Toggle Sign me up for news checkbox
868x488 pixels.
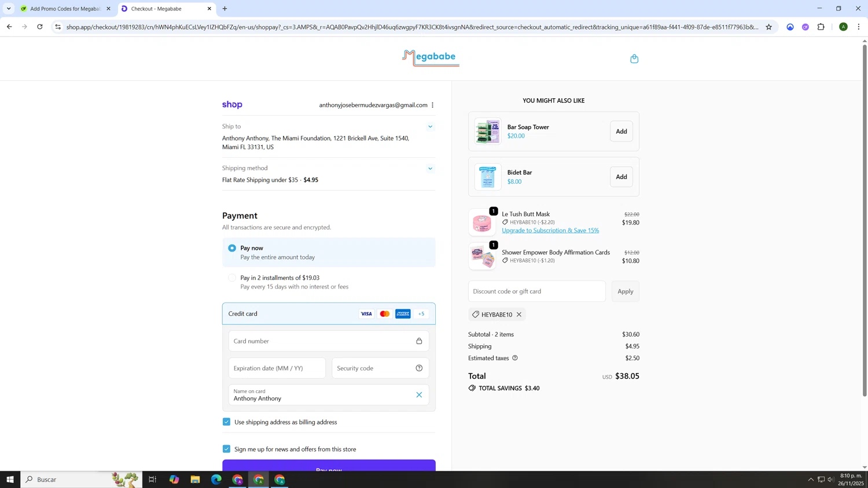tap(226, 449)
